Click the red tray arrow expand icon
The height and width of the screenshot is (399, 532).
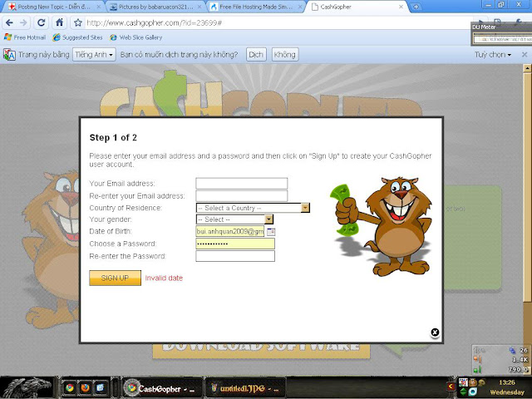[x=451, y=387]
